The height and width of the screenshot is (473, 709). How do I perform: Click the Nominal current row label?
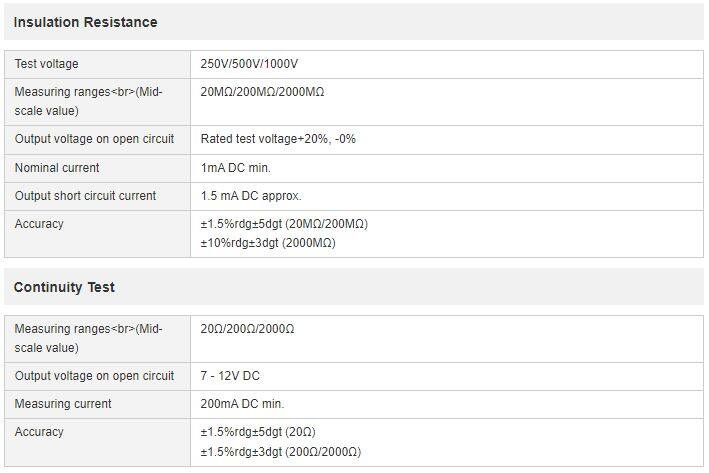coord(57,168)
